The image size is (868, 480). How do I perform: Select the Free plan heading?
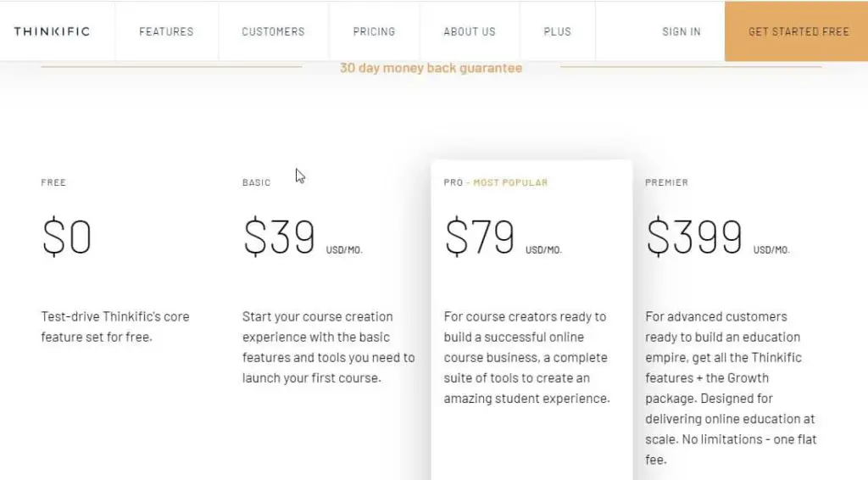coord(53,182)
